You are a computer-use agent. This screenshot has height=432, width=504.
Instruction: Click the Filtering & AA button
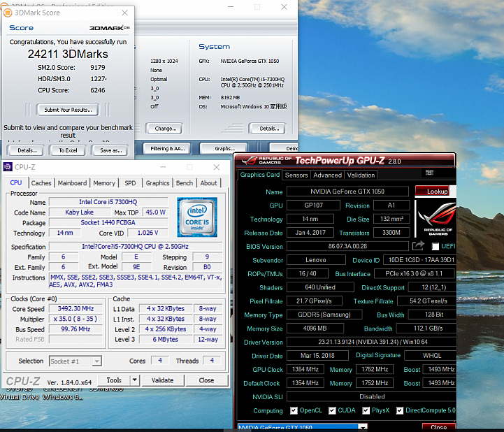coord(168,148)
